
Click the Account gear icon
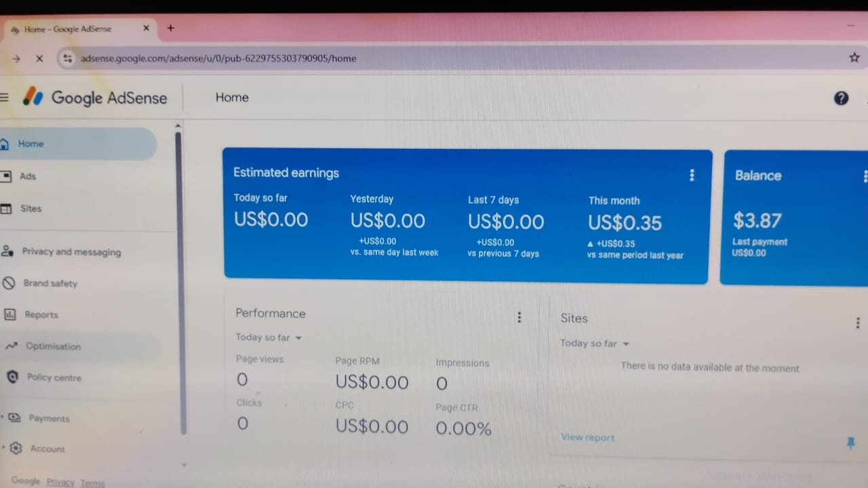[16, 448]
